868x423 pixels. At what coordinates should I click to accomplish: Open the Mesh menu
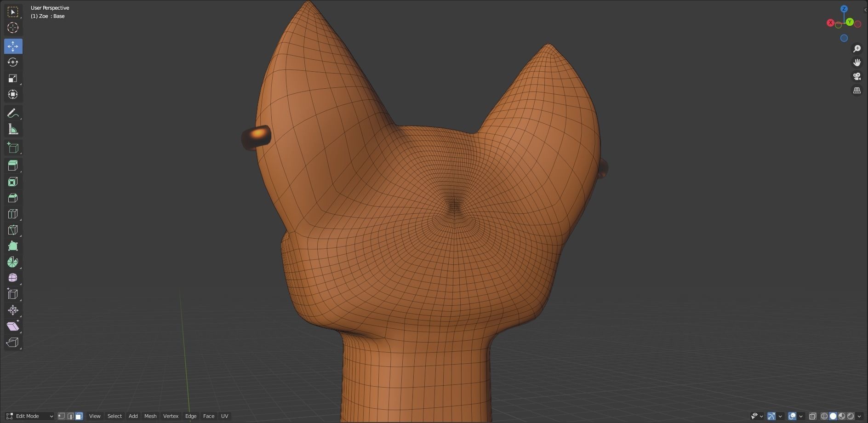click(x=150, y=416)
